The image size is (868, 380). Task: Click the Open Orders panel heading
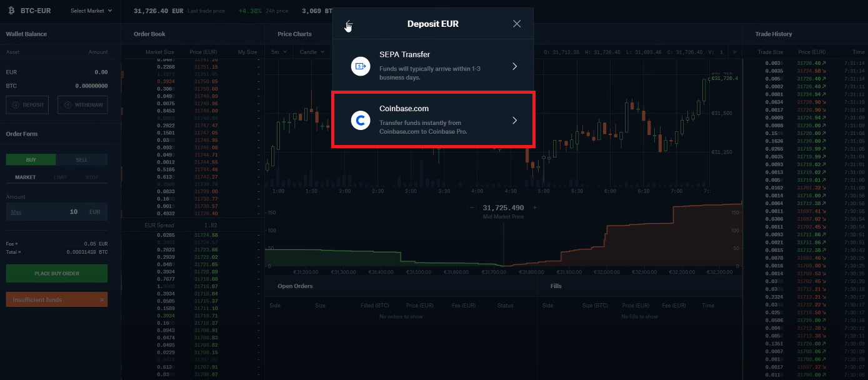(295, 286)
